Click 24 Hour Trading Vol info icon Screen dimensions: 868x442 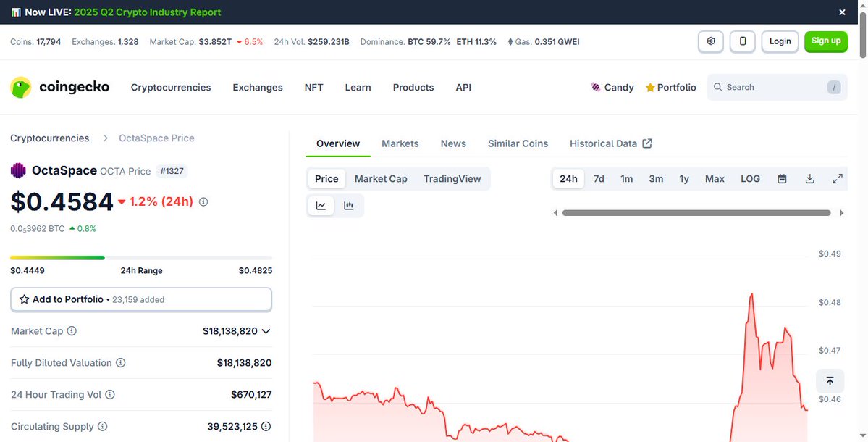[110, 394]
